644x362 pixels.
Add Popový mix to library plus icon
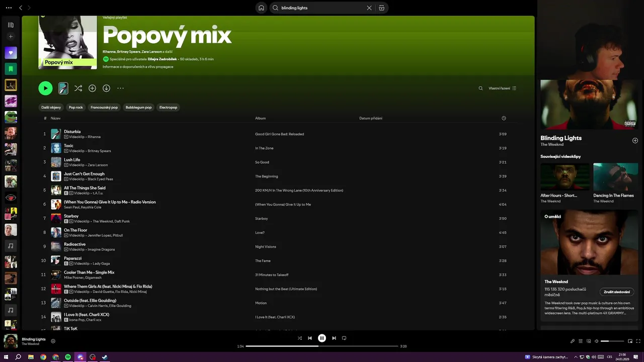(x=92, y=88)
